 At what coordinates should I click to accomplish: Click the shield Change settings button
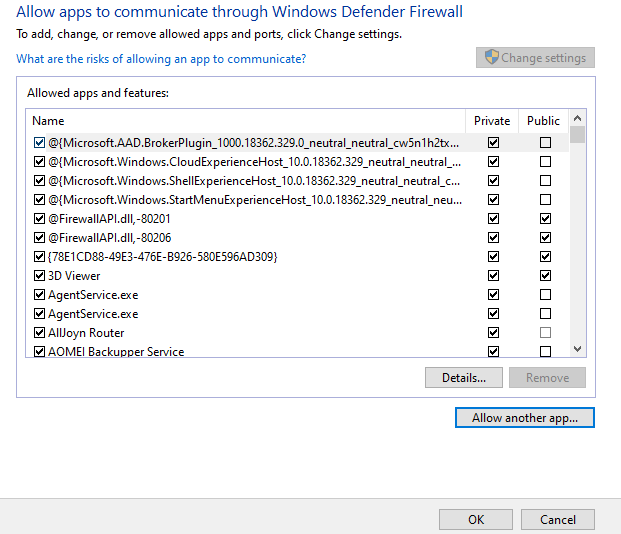pos(535,58)
